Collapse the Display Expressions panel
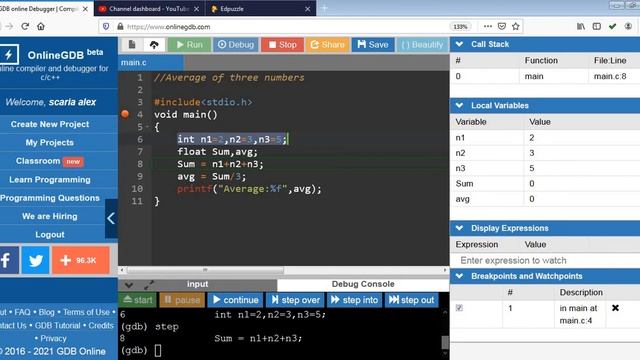 pyautogui.click(x=460, y=228)
